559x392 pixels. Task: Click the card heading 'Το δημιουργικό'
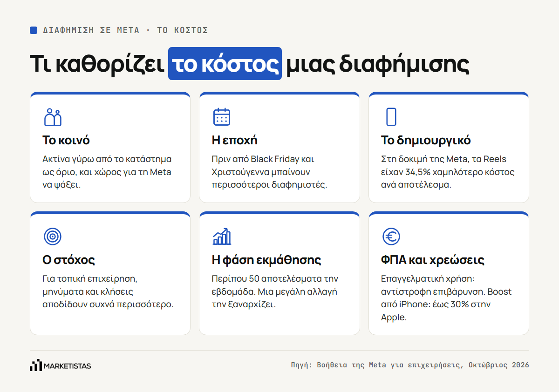pos(426,140)
